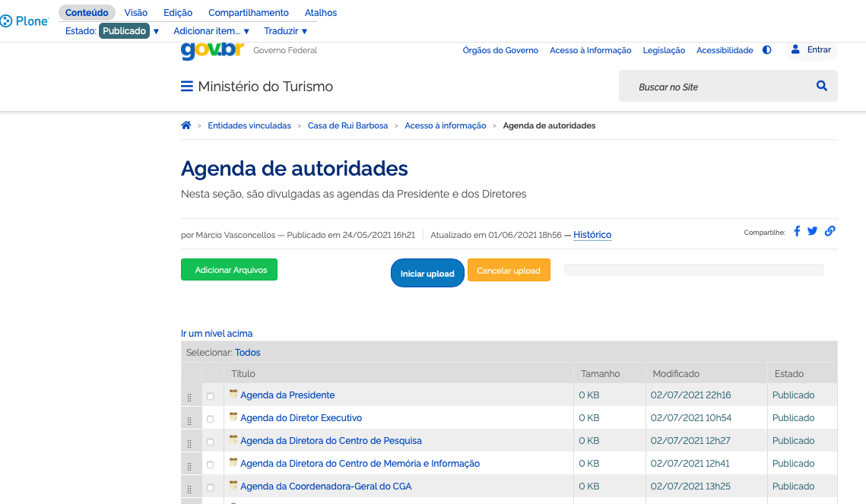This screenshot has width=866, height=504.
Task: Open the Histórico link
Action: pos(592,234)
